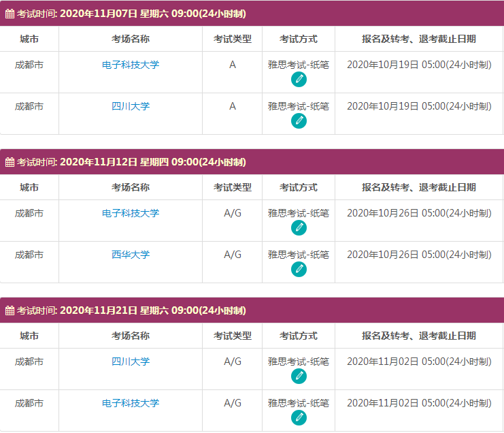
Task: Click the 考试类型 column header in the November 21 table
Action: coord(232,336)
